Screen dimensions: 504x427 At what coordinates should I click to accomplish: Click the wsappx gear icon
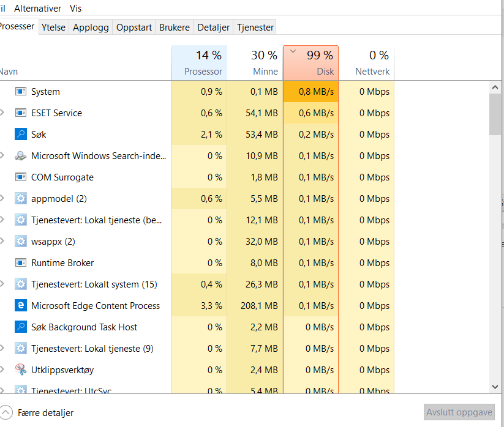click(21, 242)
